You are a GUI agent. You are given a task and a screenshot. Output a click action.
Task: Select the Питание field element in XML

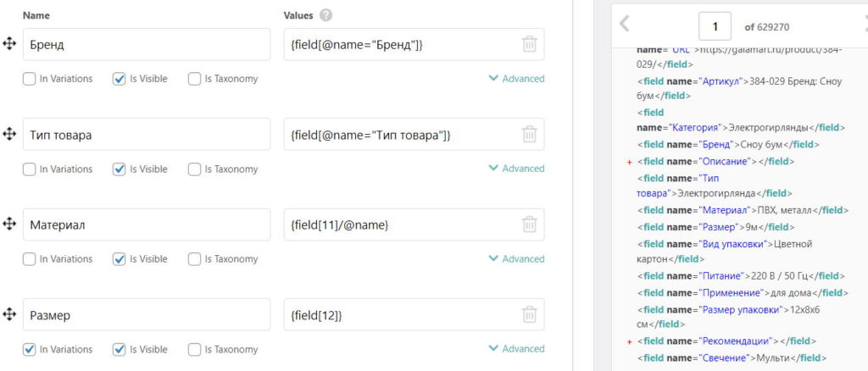pos(721,275)
